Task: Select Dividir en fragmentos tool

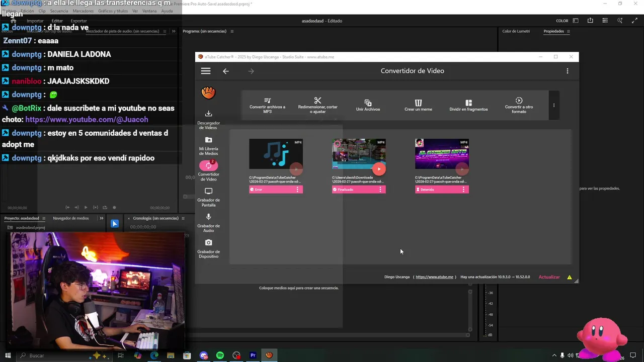Action: 468,105
